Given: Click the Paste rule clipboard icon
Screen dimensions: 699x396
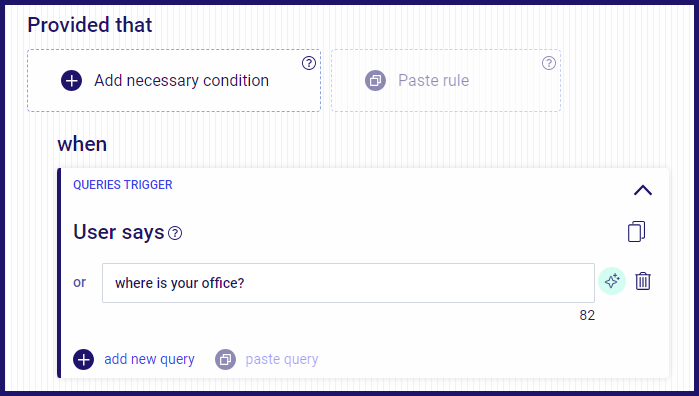Looking at the screenshot, I should [x=375, y=81].
